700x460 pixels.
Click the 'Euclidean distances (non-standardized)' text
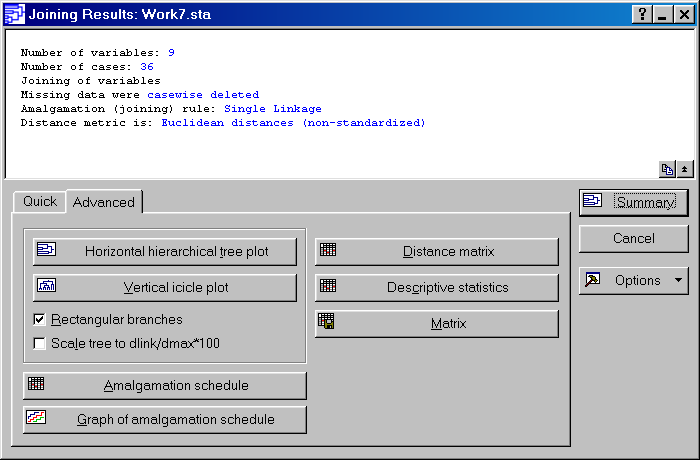(x=293, y=123)
